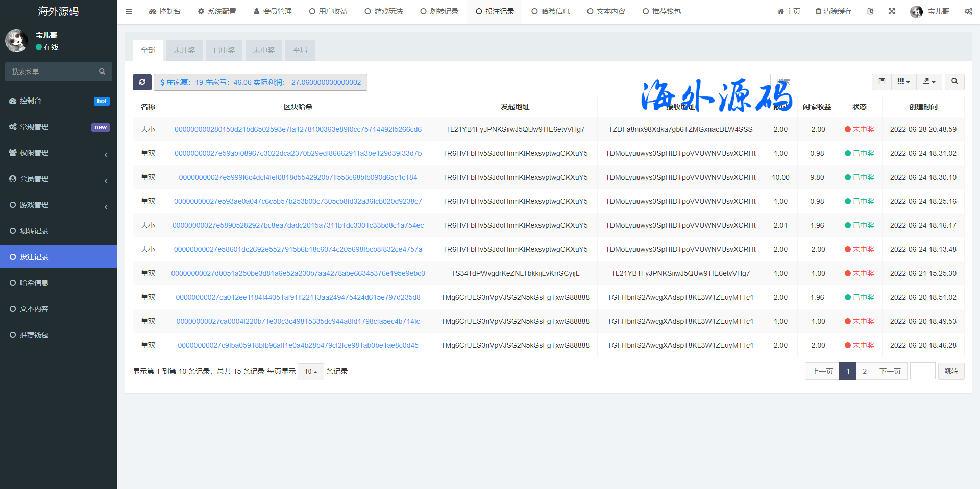980x489 pixels.
Task: Select the 未开奖 filter tab
Action: [x=184, y=50]
